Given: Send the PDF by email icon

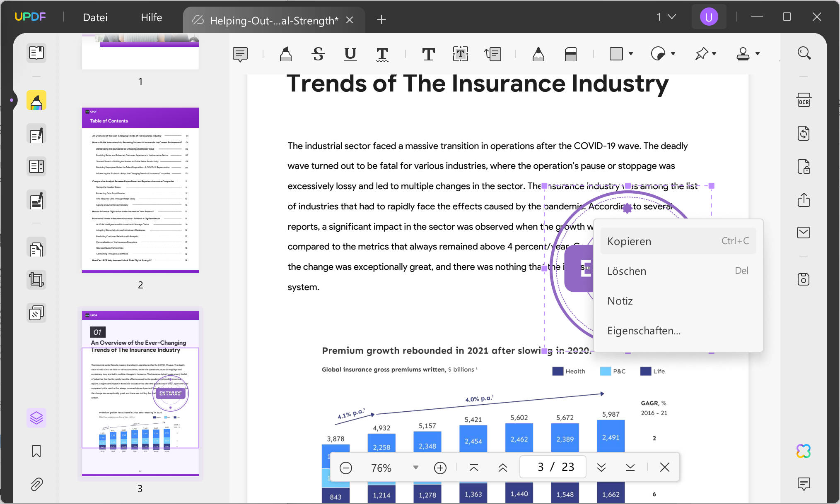Looking at the screenshot, I should click(x=804, y=233).
